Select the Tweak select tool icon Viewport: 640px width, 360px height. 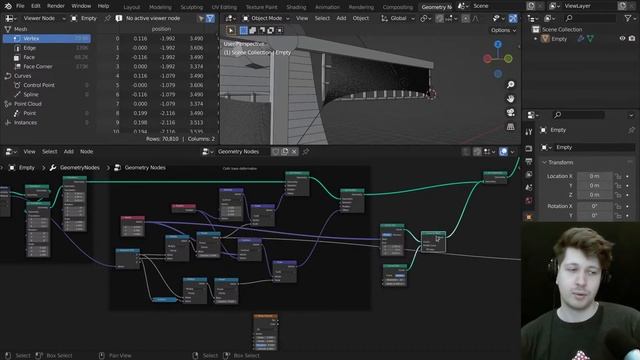pos(231,30)
